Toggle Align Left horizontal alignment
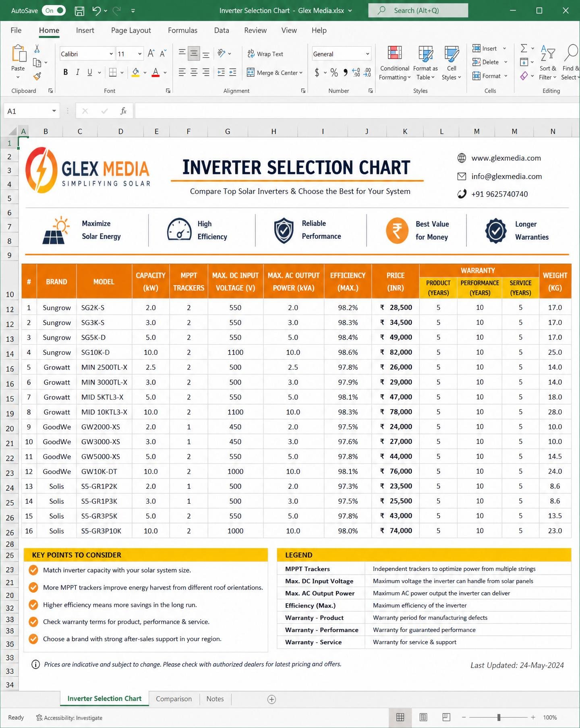The height and width of the screenshot is (728, 580). coord(182,72)
